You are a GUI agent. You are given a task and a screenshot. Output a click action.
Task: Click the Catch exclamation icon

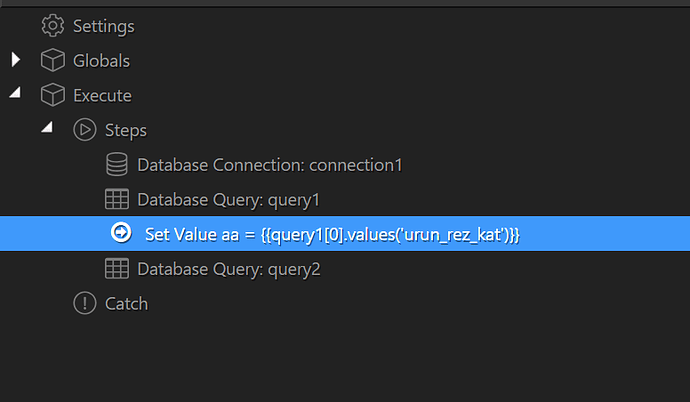click(x=84, y=304)
